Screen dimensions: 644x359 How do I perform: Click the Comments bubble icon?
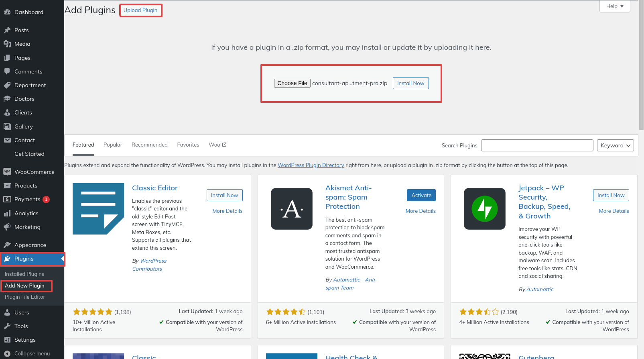[7, 71]
